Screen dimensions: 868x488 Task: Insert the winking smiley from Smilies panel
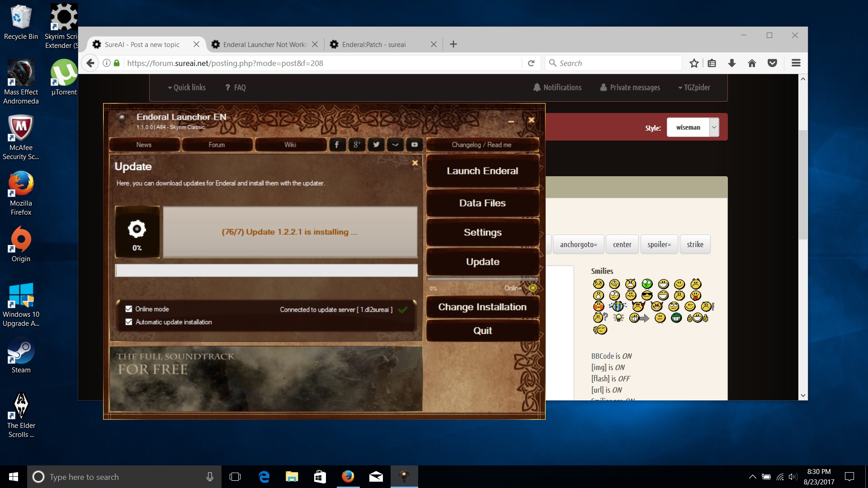tap(689, 307)
